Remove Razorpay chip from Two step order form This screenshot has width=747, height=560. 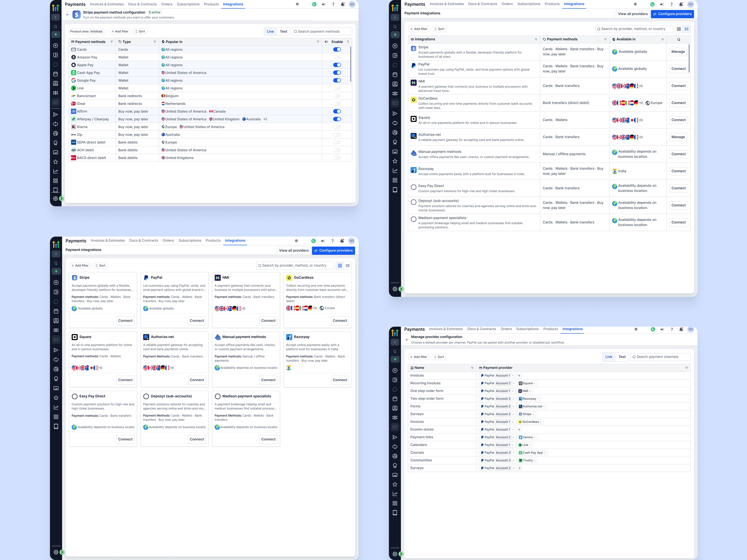click(x=538, y=399)
